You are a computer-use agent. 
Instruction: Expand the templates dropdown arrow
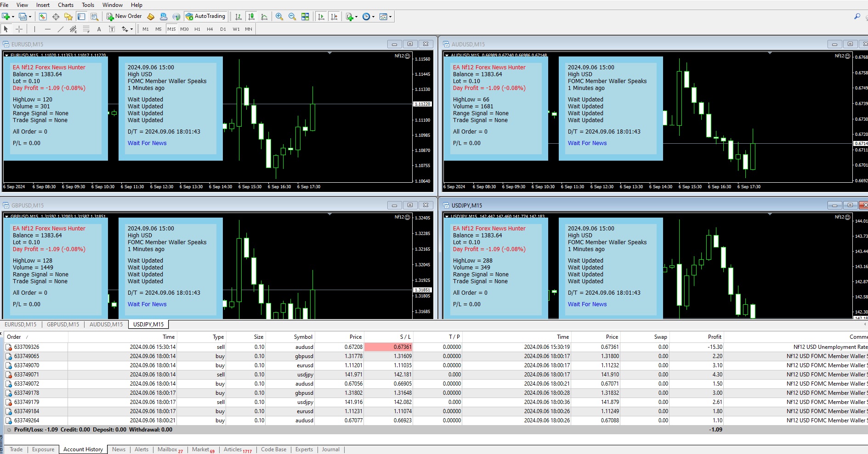click(x=391, y=17)
